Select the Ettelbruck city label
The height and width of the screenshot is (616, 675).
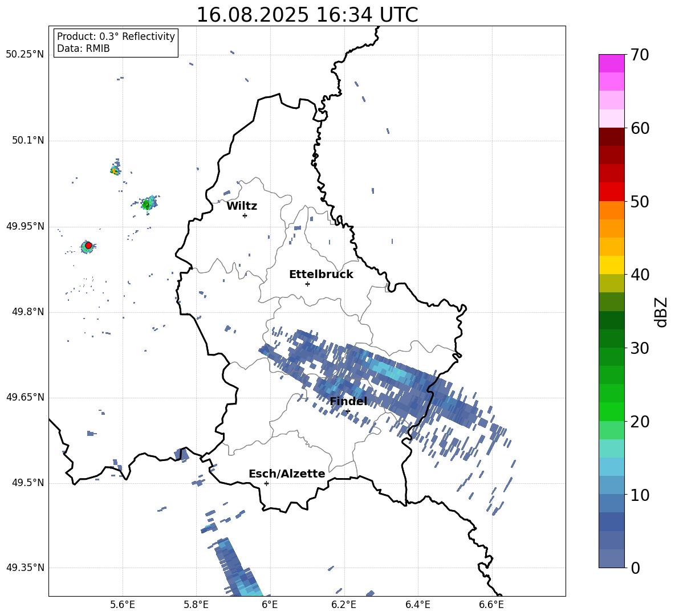(321, 275)
